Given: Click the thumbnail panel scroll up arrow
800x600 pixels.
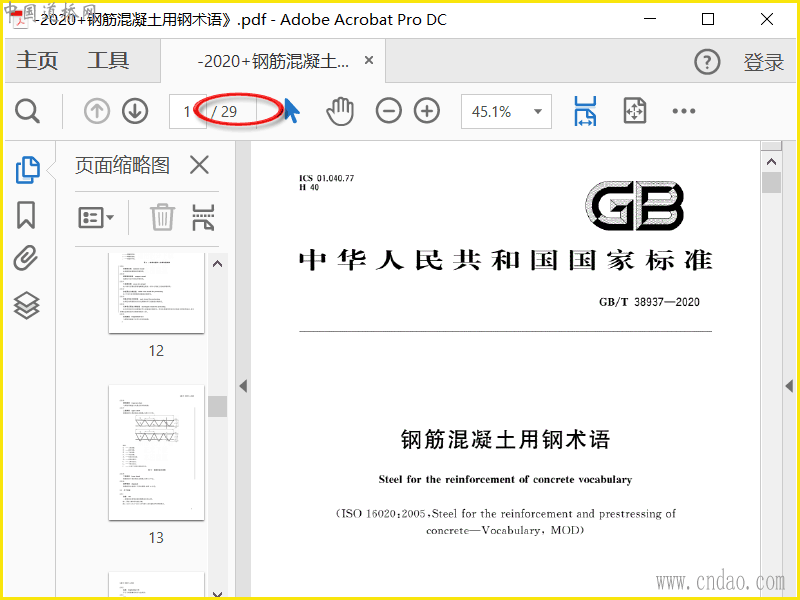Looking at the screenshot, I should point(217,264).
